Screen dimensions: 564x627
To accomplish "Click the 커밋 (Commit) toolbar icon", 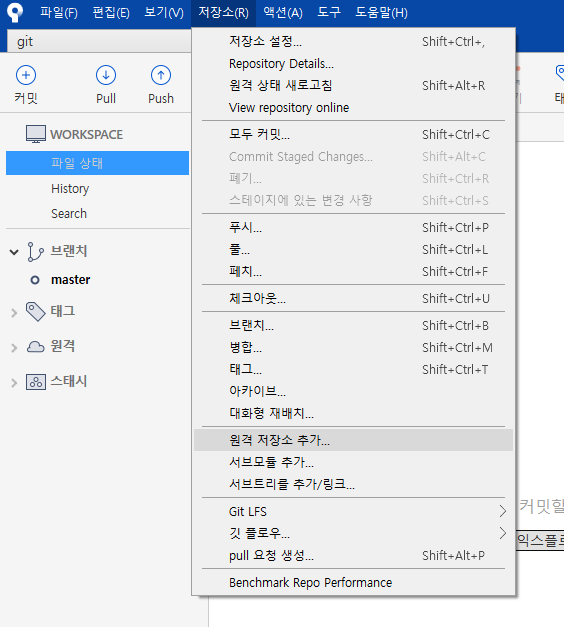I will [26, 75].
